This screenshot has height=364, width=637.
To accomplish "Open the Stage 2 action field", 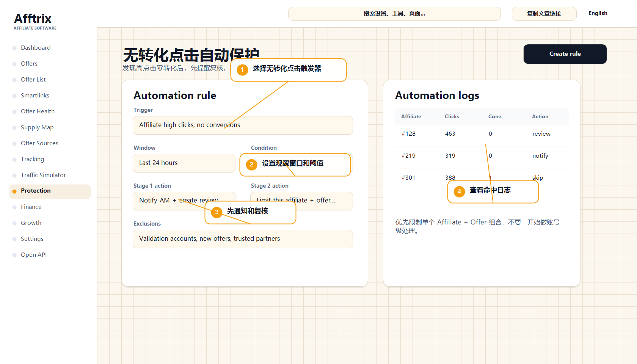I will coord(301,201).
